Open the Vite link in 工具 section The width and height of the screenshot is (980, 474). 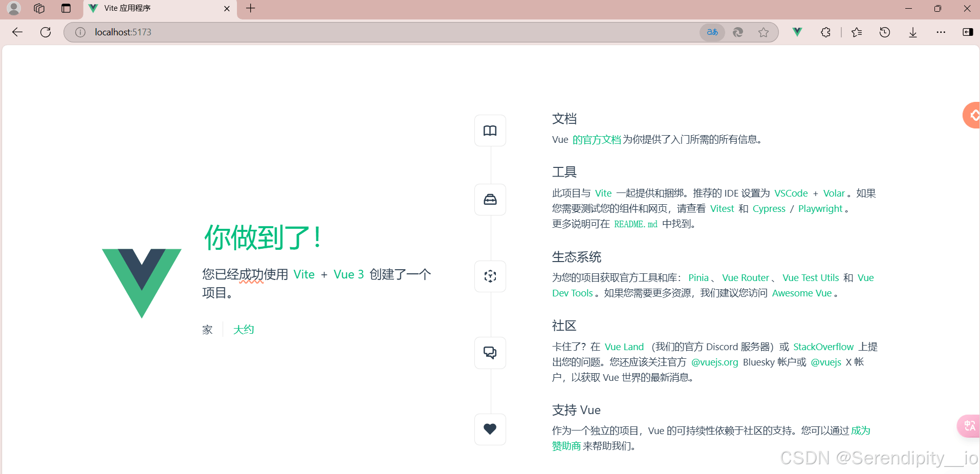(603, 193)
